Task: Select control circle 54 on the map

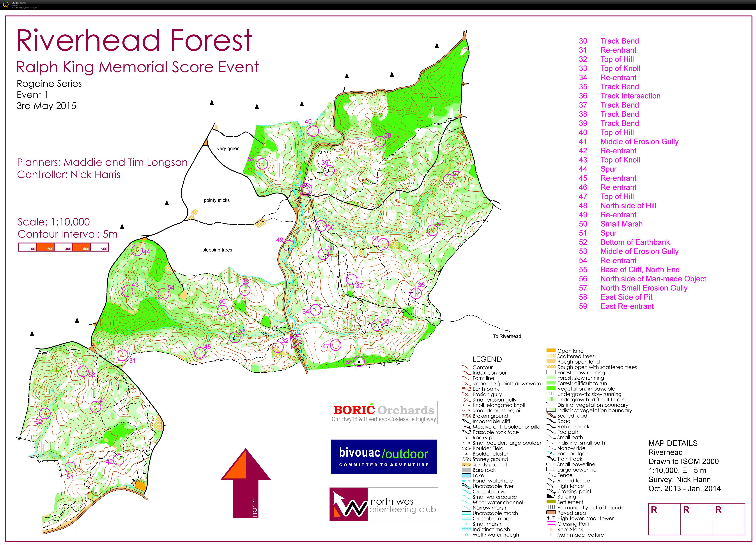Action: point(163,294)
